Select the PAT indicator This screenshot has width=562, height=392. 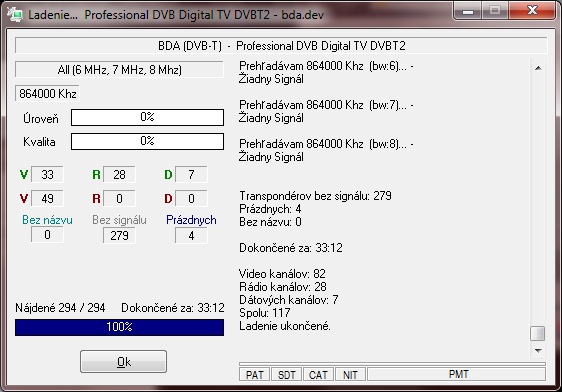254,375
